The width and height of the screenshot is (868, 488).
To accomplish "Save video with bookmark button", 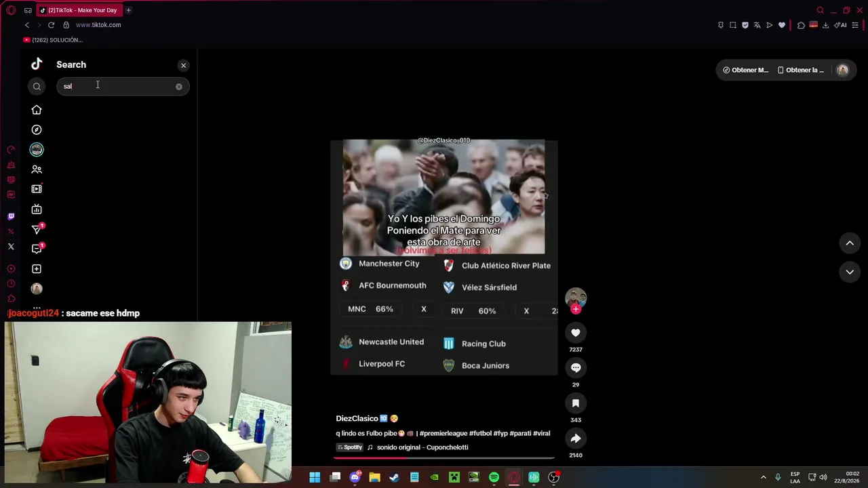I will pos(576,403).
